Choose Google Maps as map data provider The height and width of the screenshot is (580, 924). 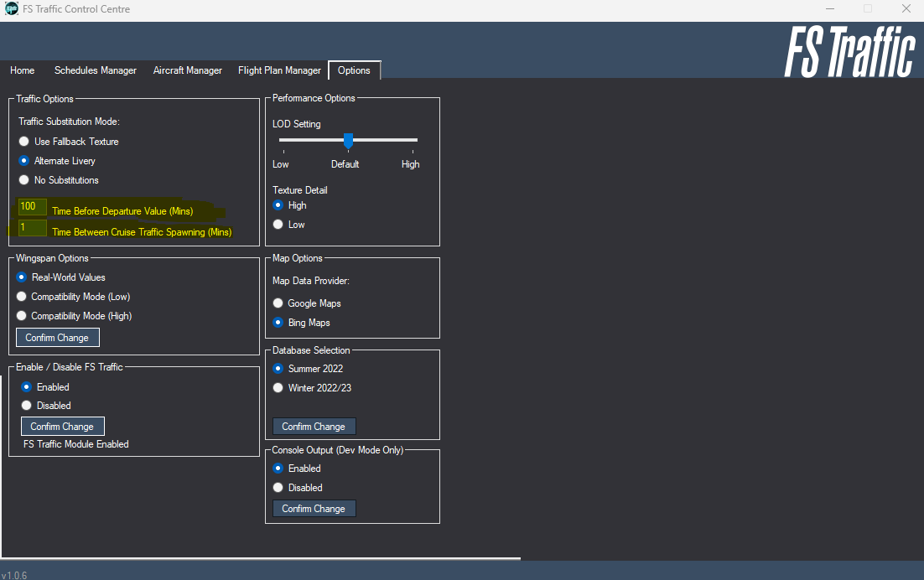[x=278, y=303]
